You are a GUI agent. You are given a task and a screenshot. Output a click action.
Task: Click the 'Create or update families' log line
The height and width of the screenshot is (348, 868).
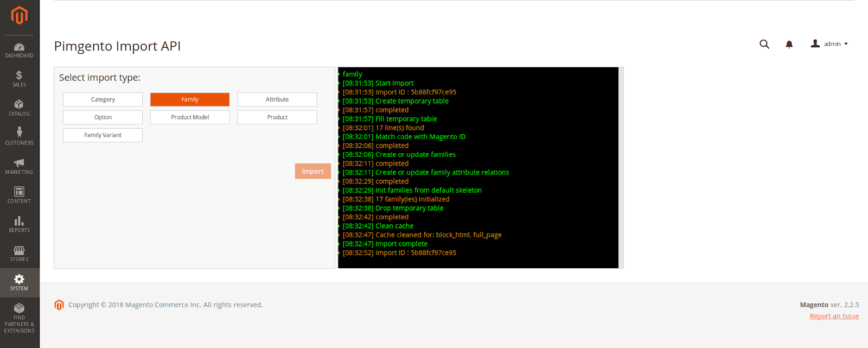pyautogui.click(x=399, y=155)
